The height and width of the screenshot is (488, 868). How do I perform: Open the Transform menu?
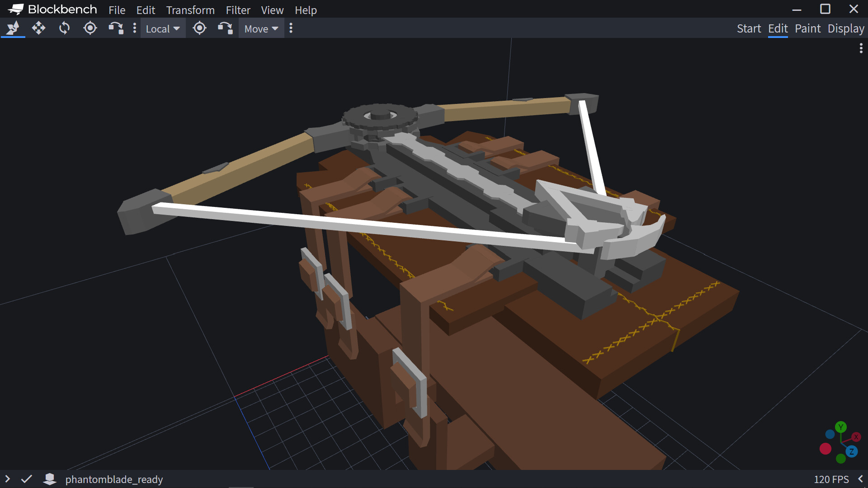click(x=190, y=10)
